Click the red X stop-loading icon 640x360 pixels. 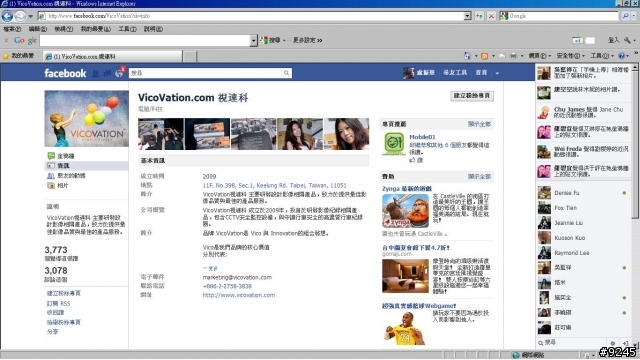click(x=491, y=16)
